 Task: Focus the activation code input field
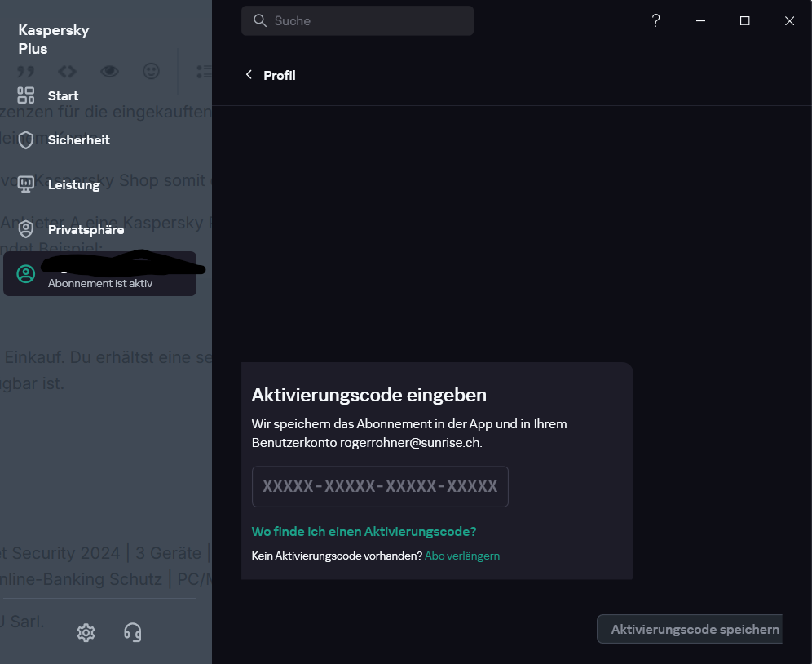pos(380,486)
